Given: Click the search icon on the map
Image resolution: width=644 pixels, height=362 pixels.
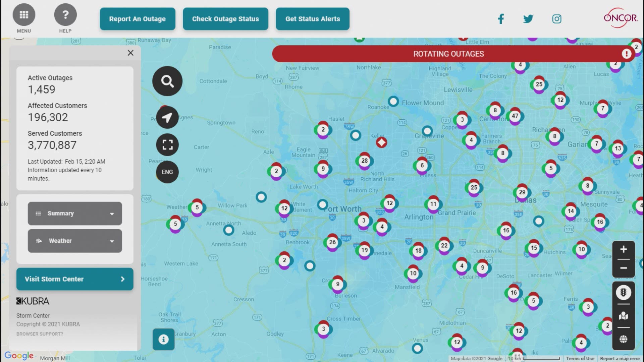Looking at the screenshot, I should (168, 81).
